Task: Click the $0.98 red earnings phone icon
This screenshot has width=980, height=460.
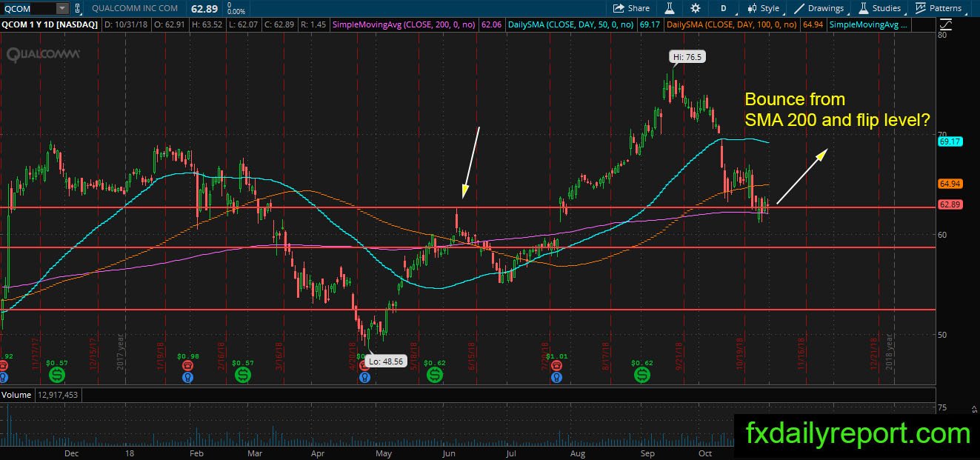Action: [x=187, y=366]
